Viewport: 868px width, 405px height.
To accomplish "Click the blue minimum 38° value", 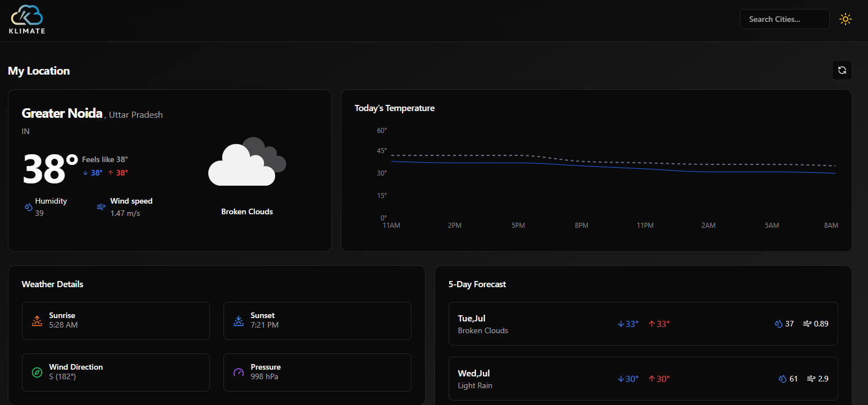I will (97, 173).
